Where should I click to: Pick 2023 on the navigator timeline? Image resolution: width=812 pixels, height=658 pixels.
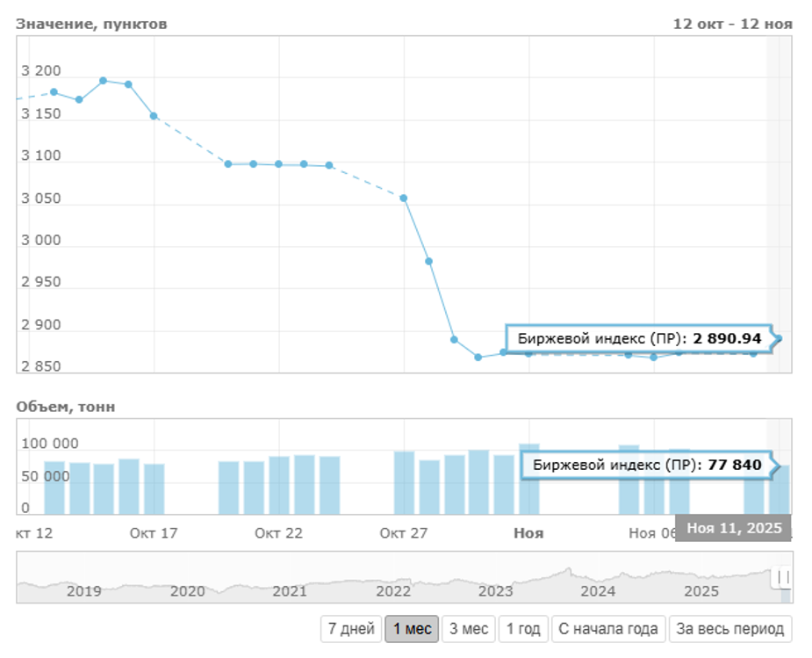tap(495, 591)
